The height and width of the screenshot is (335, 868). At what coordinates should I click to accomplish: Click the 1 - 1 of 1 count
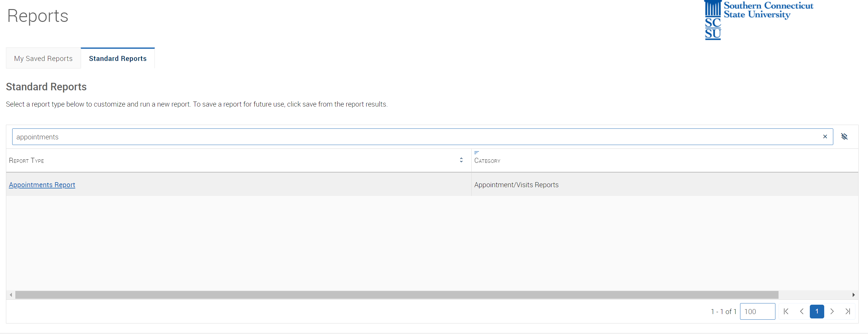click(723, 312)
